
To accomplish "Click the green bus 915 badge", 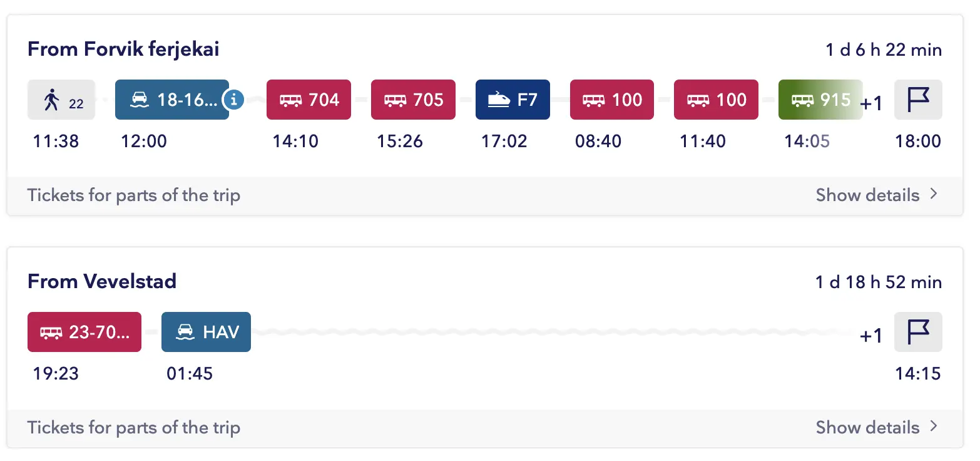I will coord(820,100).
